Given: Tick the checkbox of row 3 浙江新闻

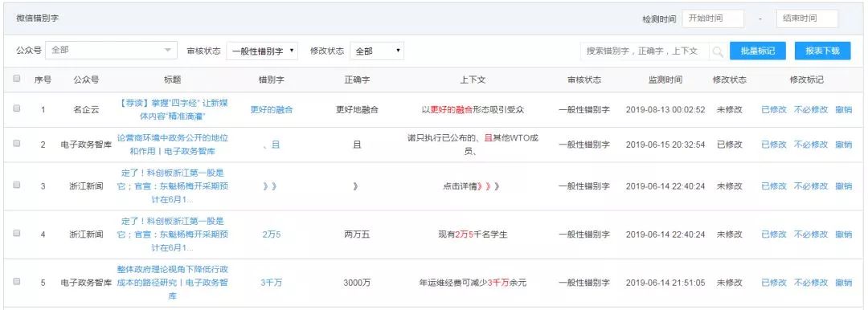Looking at the screenshot, I should click(x=17, y=185).
